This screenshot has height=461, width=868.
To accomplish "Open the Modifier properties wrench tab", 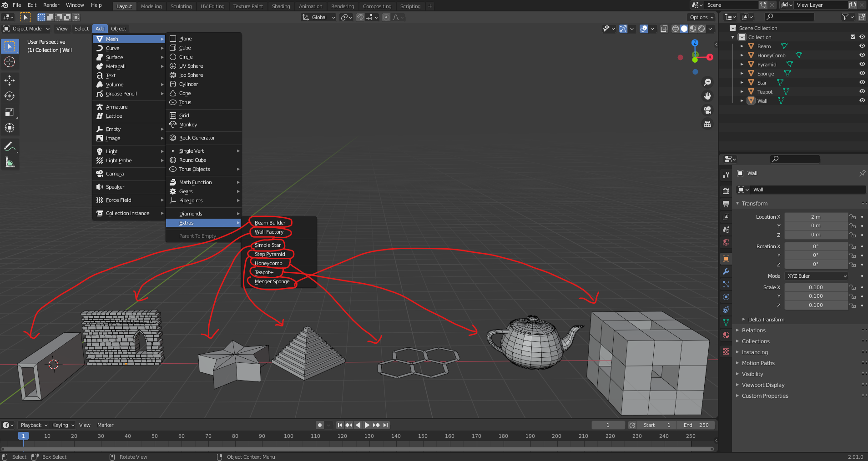I will [726, 271].
